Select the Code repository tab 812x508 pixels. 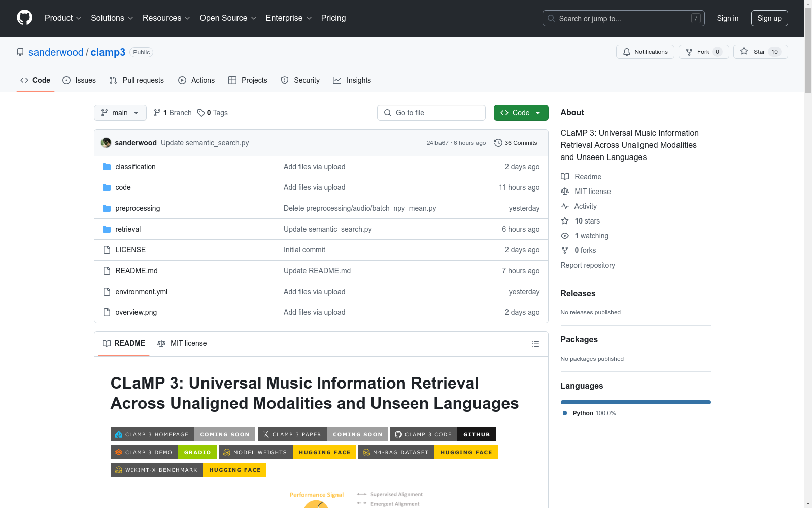[x=36, y=80]
